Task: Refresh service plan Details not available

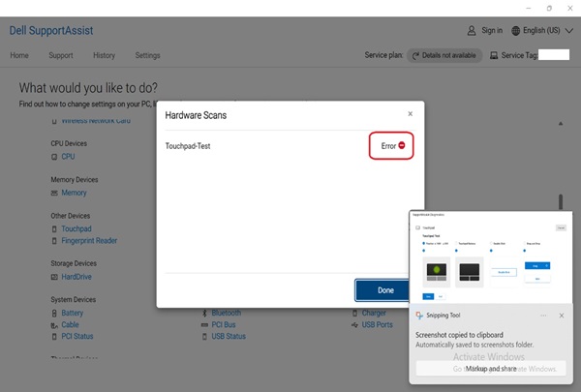Action: [444, 55]
